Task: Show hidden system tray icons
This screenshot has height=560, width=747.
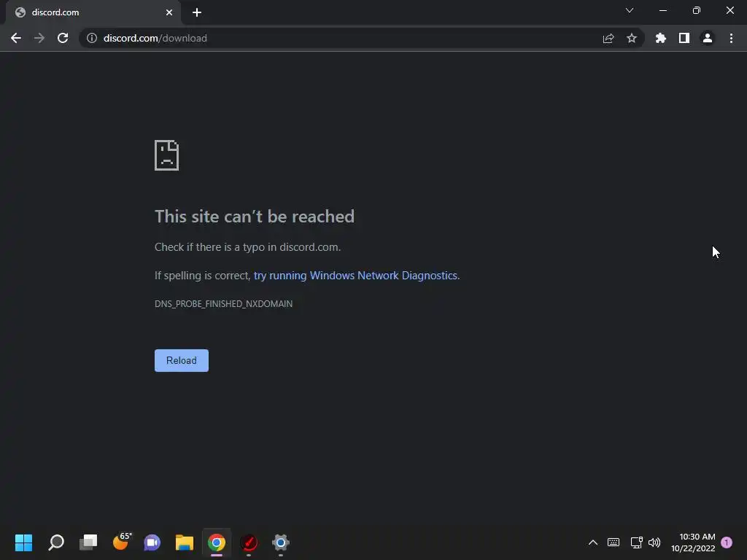Action: (593, 542)
